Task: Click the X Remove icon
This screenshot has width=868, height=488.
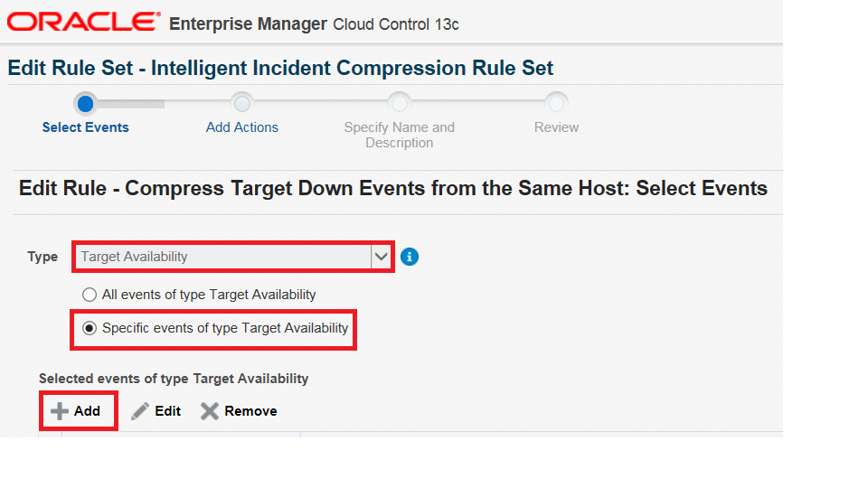Action: [x=210, y=411]
